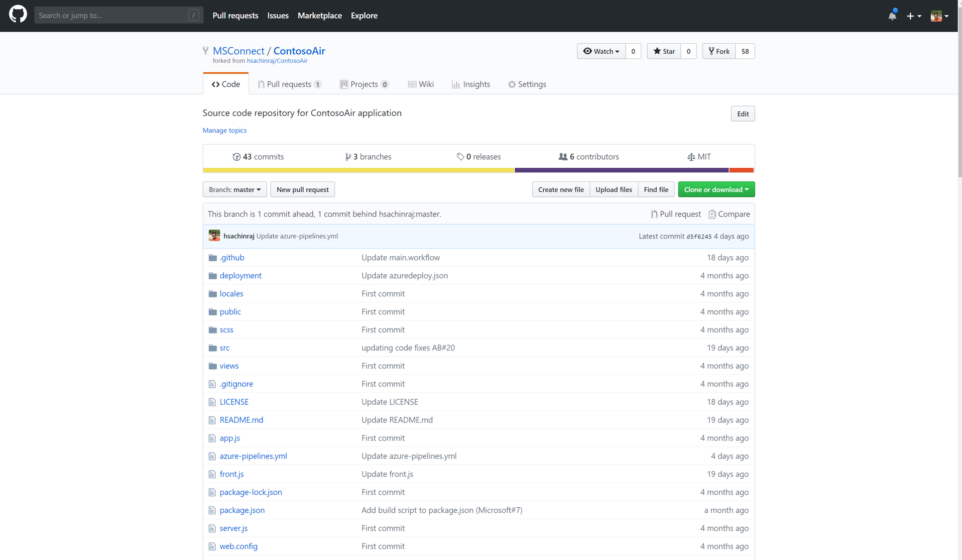Screen dimensions: 962x560
Task: Open the 6 contributors list
Action: (589, 156)
